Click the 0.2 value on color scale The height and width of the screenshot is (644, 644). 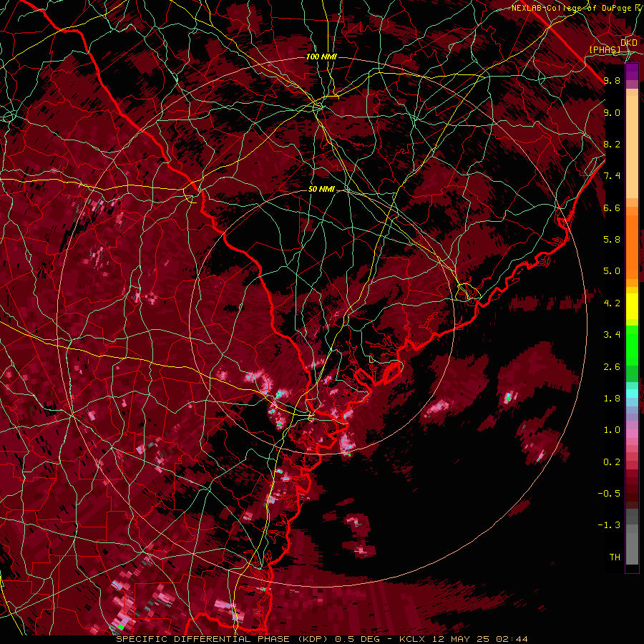tap(612, 462)
